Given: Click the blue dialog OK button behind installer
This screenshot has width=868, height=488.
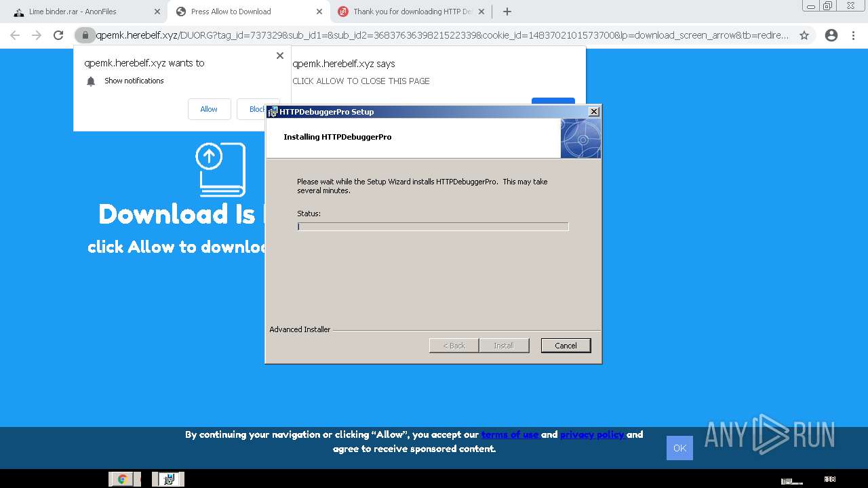Looking at the screenshot, I should (553, 102).
